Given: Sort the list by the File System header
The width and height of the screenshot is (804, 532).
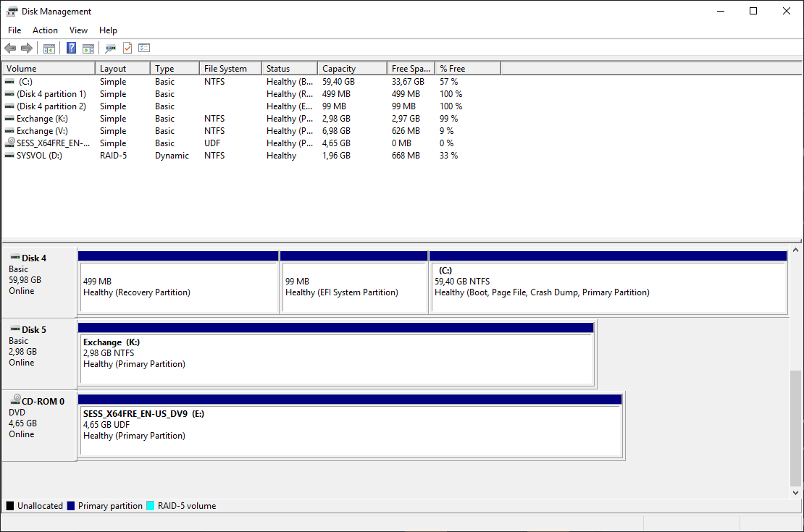Looking at the screenshot, I should click(x=230, y=69).
